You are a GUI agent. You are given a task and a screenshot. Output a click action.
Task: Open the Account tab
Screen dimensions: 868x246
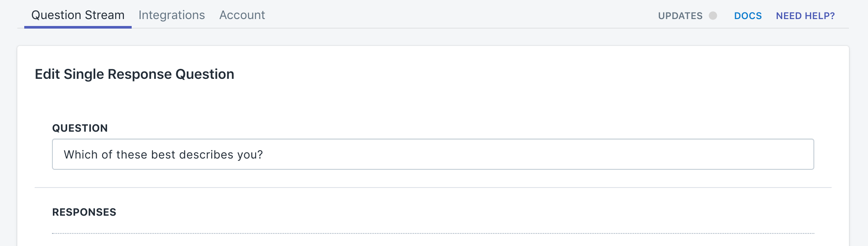pyautogui.click(x=242, y=15)
